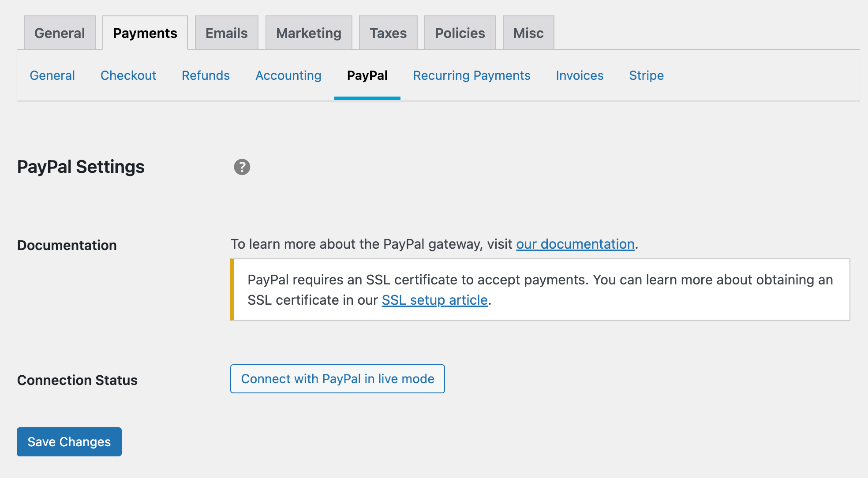Click the active PayPal sub-section
868x478 pixels.
367,75
